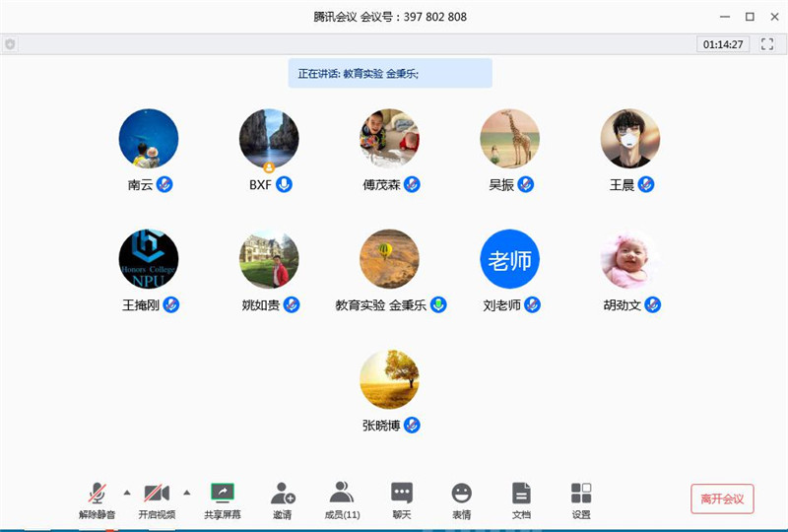
Task: Select BXF's canyon avatar
Action: 269,138
